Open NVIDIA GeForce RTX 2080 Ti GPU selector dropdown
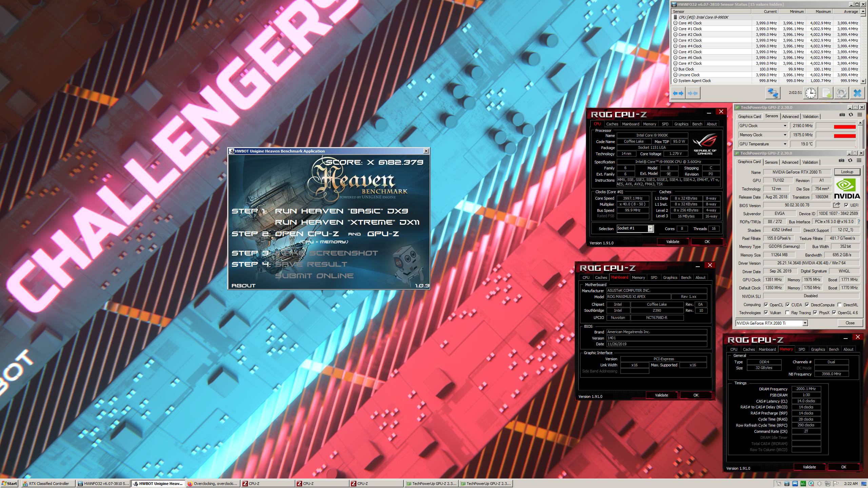This screenshot has height=488, width=868. click(805, 323)
